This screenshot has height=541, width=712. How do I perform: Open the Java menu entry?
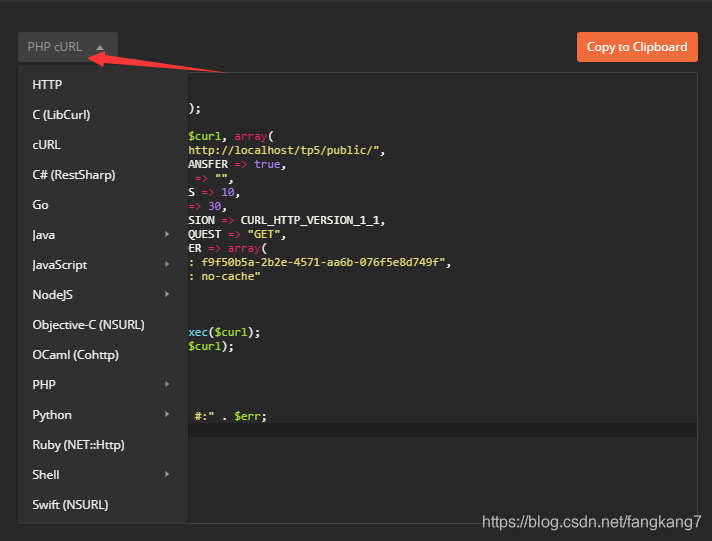click(103, 235)
